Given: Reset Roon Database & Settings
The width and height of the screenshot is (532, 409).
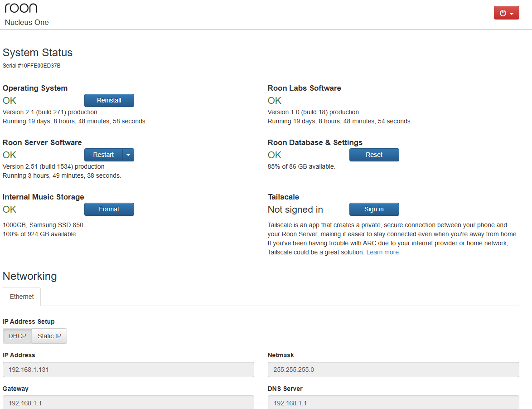Looking at the screenshot, I should pyautogui.click(x=374, y=155).
